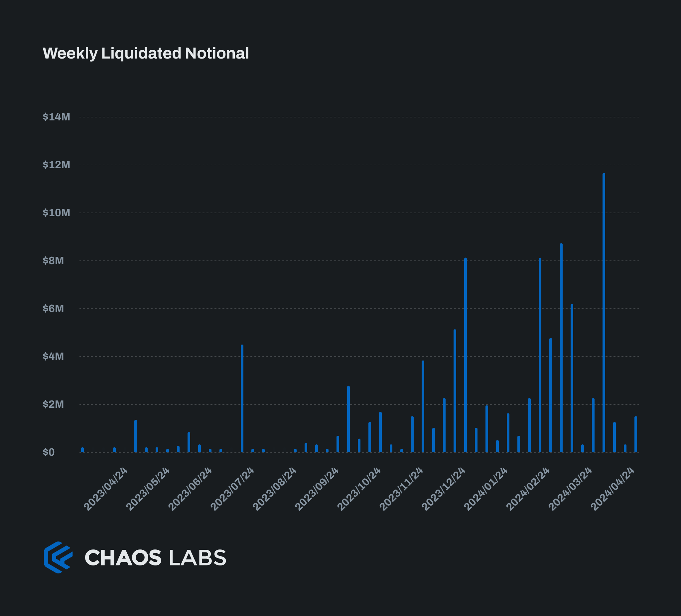The width and height of the screenshot is (681, 616).
Task: Click the '2023/11/24' x-axis date label
Action: (x=401, y=489)
